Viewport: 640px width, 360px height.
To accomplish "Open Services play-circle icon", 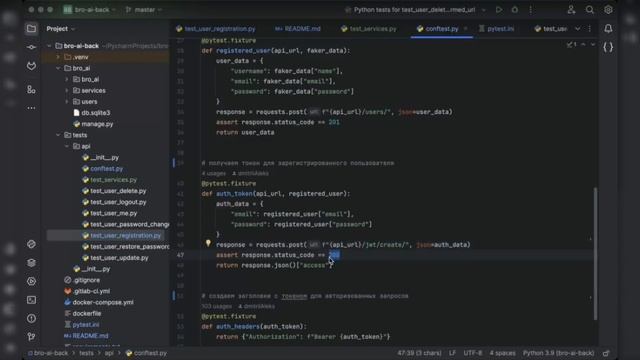I will tap(31, 281).
